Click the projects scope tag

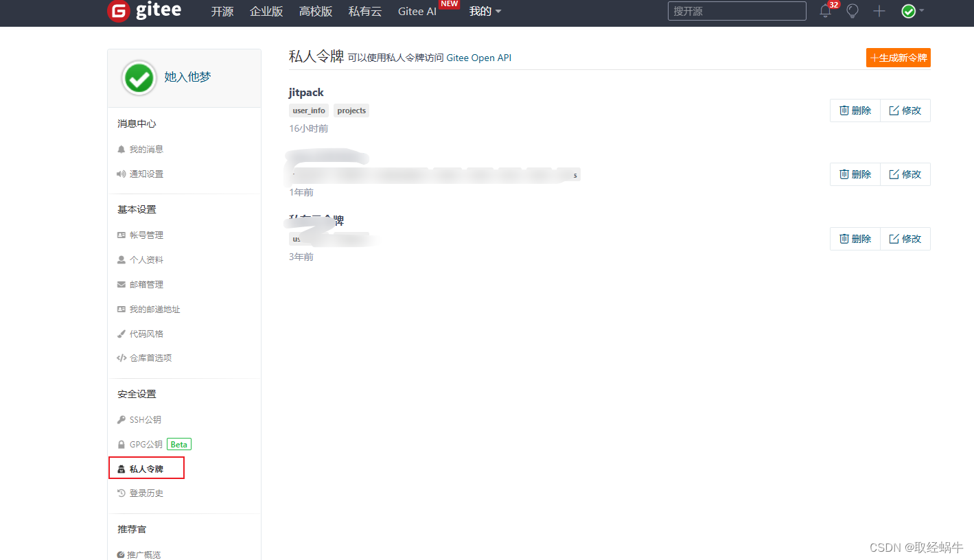[351, 110]
